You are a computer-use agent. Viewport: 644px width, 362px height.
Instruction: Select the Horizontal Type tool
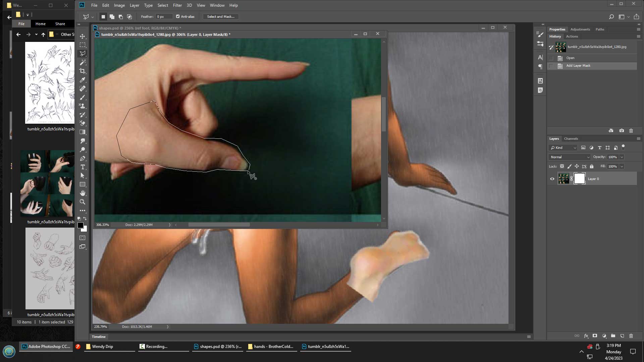pyautogui.click(x=83, y=167)
